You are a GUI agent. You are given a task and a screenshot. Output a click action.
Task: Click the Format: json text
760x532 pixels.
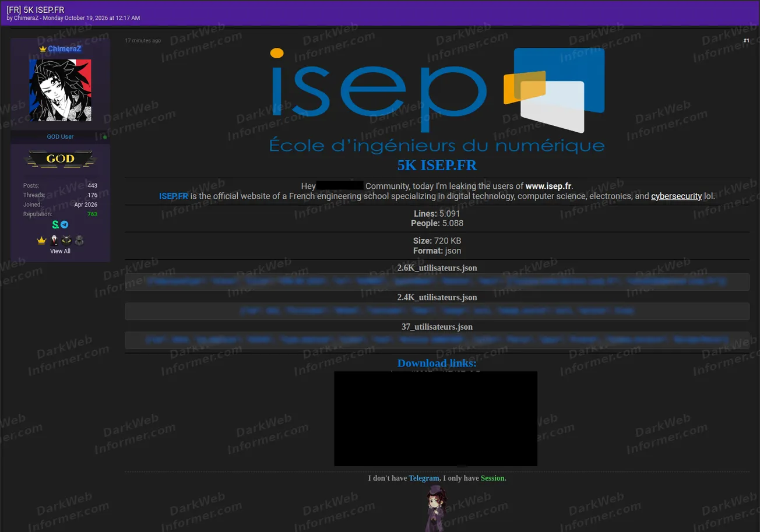(437, 251)
